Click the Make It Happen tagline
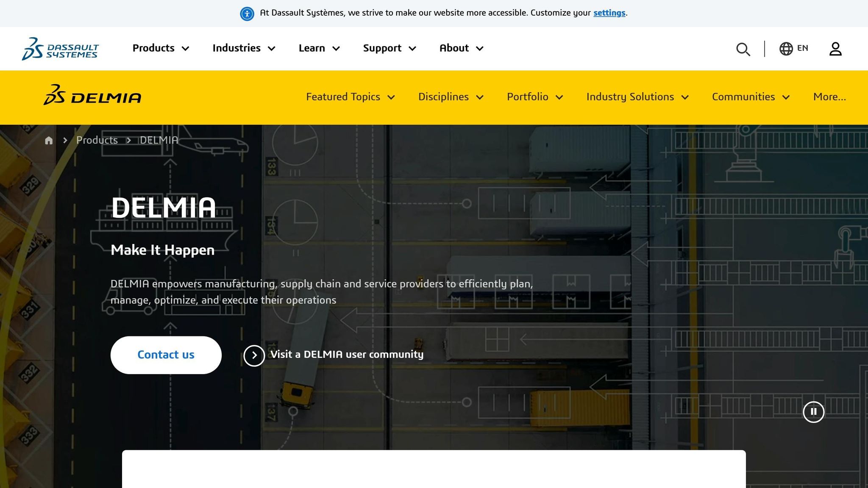This screenshot has height=488, width=868. point(163,250)
